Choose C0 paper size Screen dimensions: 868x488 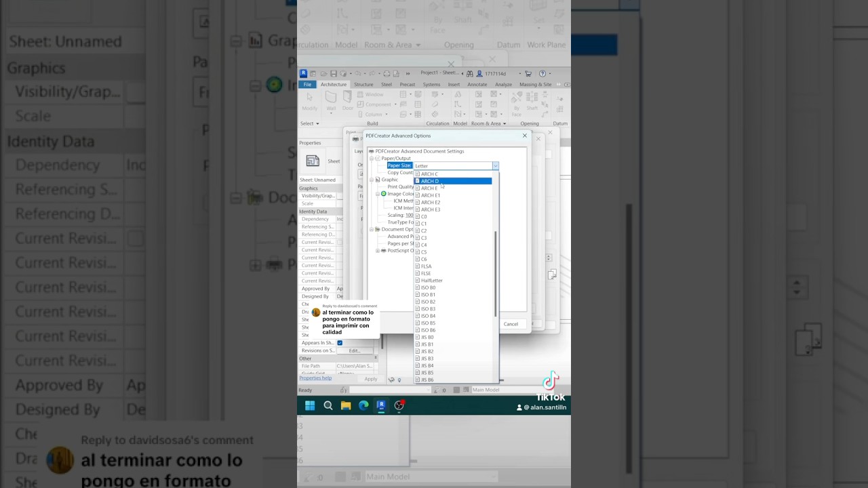[x=453, y=217]
